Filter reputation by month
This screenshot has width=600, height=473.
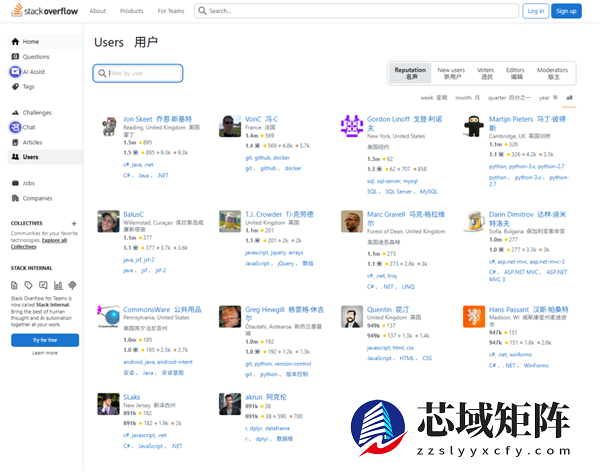467,98
